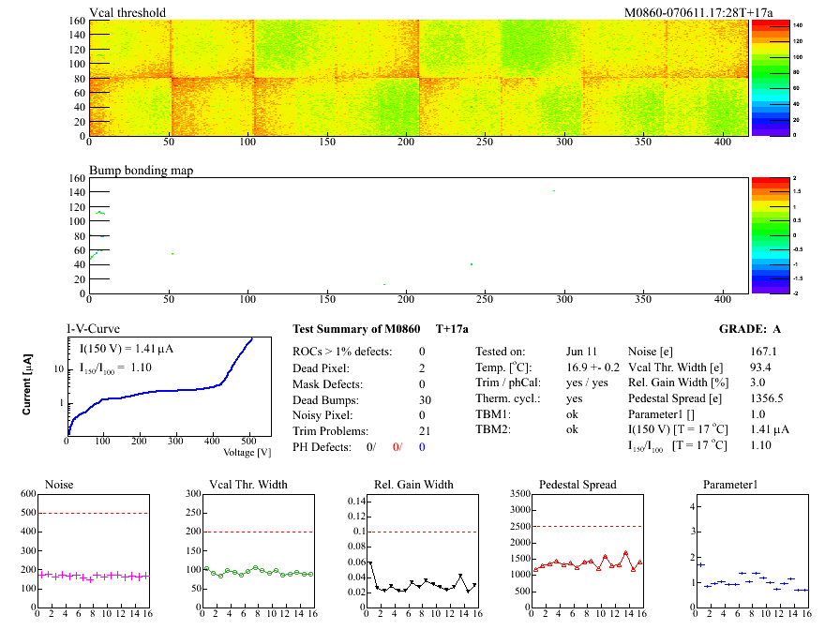Click the Dead Bumps value 30

coord(422,398)
